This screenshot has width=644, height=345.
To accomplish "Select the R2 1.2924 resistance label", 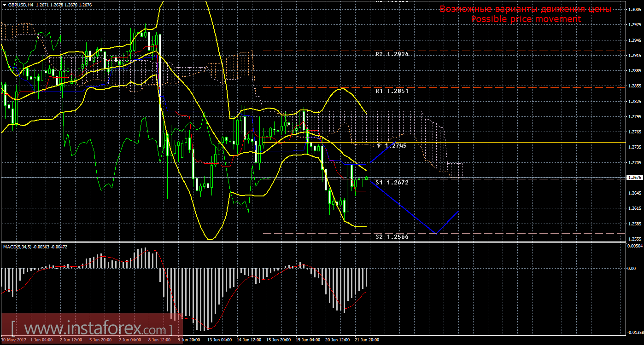I will [x=392, y=54].
